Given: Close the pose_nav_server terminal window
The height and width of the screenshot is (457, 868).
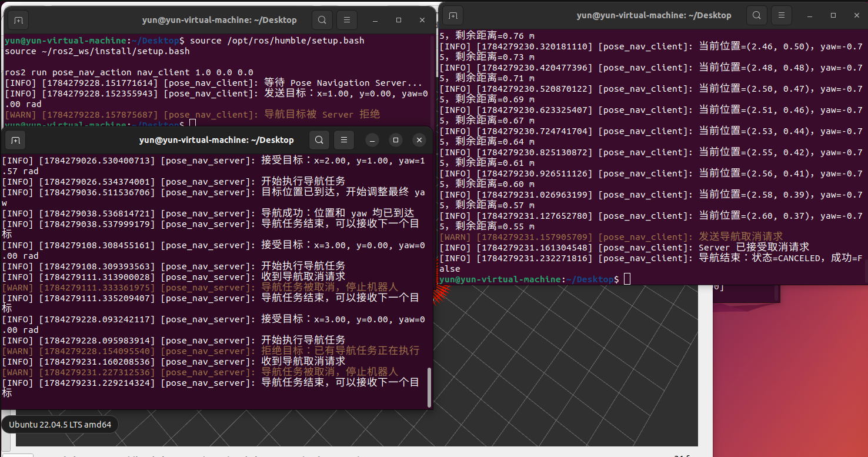Looking at the screenshot, I should (x=419, y=140).
